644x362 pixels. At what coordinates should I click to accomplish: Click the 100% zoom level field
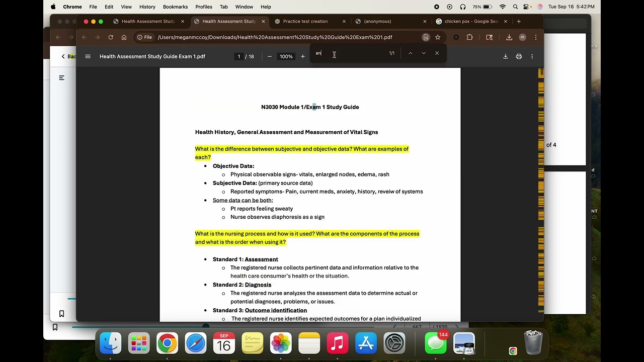[286, 56]
